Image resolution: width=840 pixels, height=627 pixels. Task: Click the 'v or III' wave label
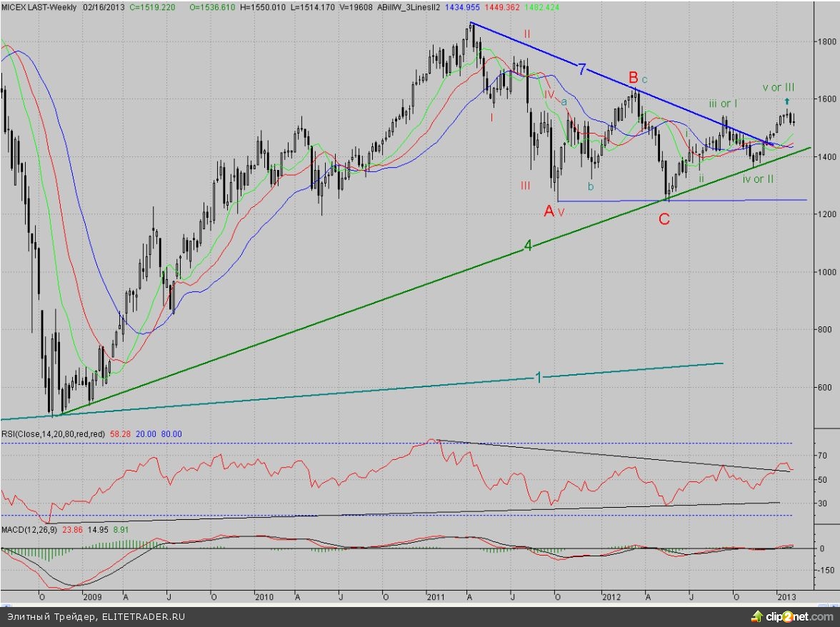click(779, 87)
